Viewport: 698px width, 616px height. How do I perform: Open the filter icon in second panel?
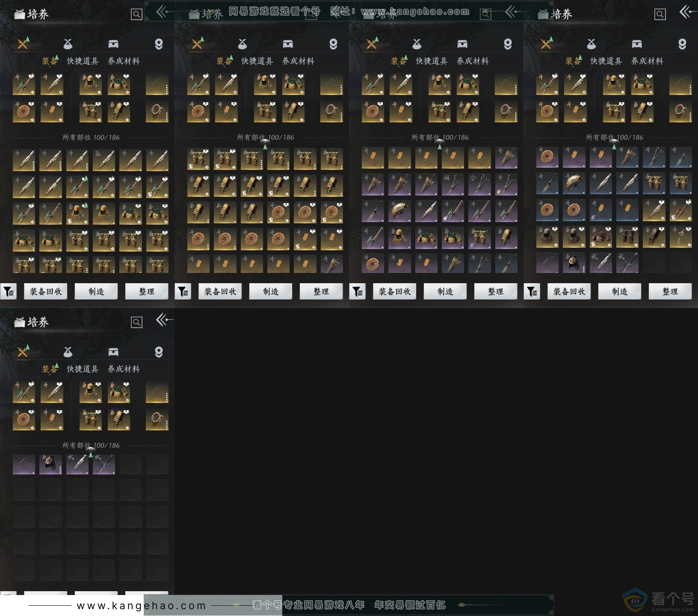[183, 292]
